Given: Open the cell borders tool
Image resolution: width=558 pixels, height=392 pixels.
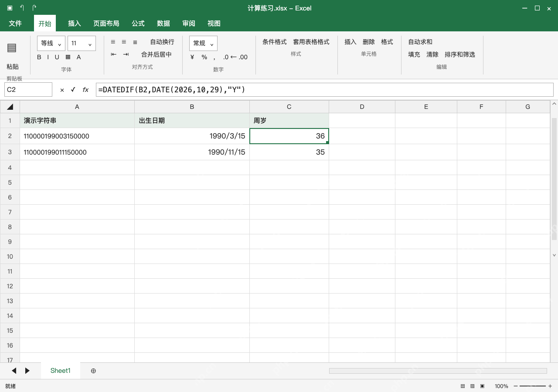Looking at the screenshot, I should pyautogui.click(x=68, y=57).
